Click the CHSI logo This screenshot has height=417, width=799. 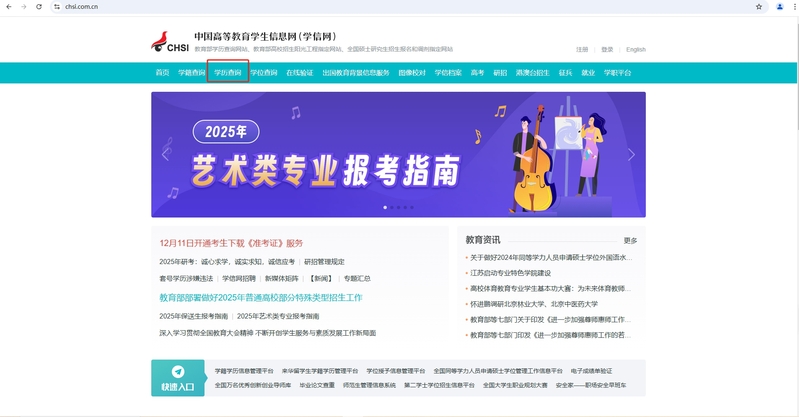[169, 42]
